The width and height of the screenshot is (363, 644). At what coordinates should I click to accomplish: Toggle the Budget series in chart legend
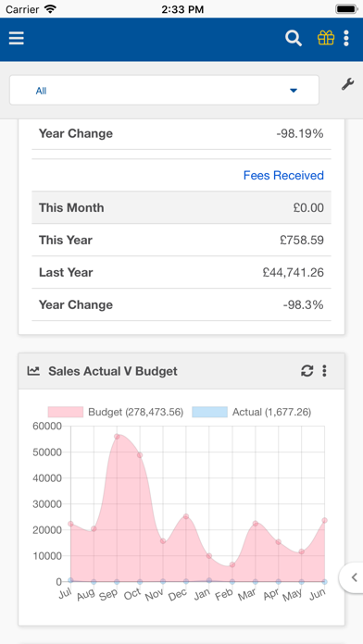tap(116, 412)
